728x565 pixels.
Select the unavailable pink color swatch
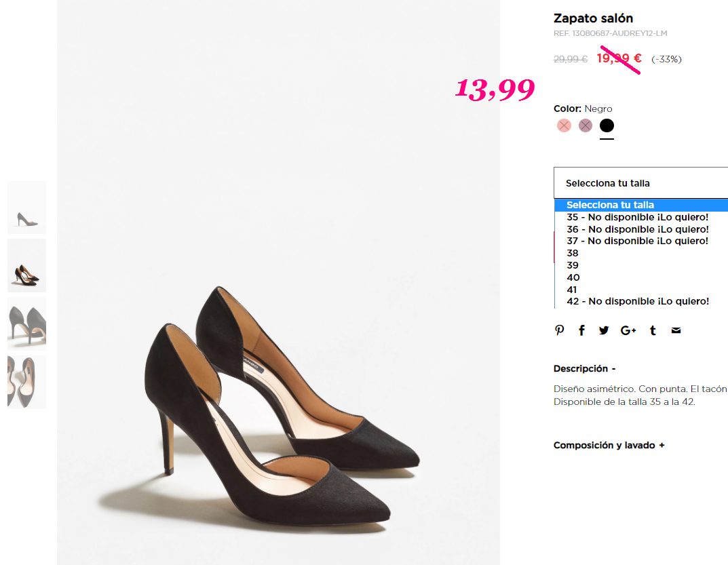point(564,125)
